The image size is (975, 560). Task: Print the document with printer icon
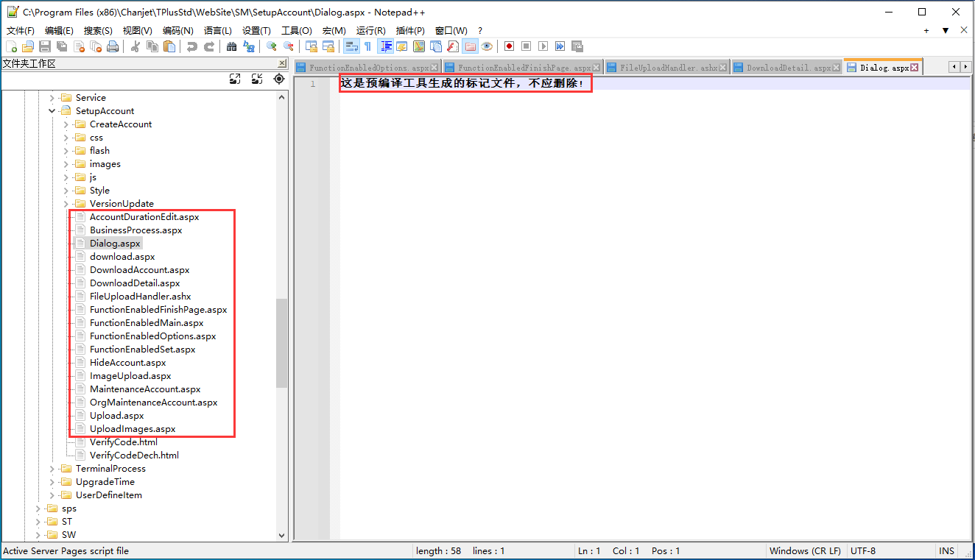coord(113,46)
